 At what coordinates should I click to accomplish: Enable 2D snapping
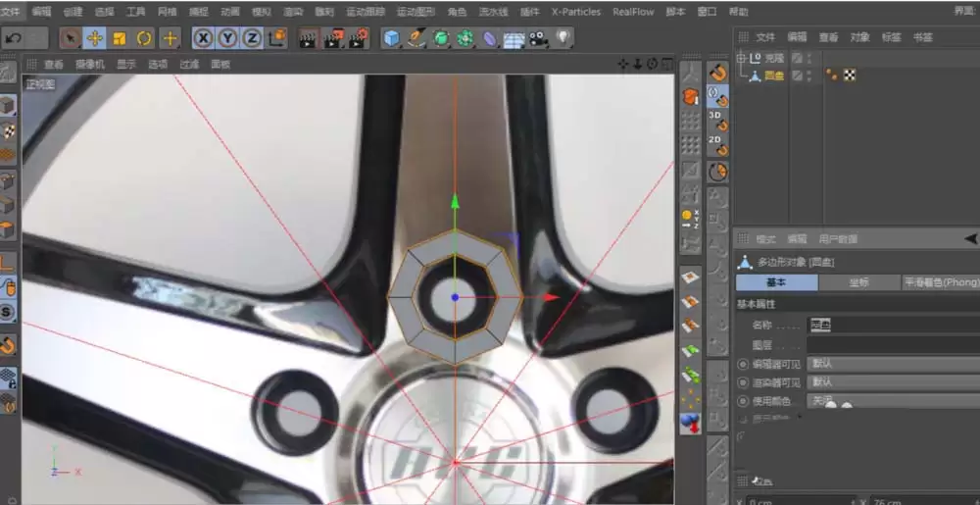coord(718,145)
